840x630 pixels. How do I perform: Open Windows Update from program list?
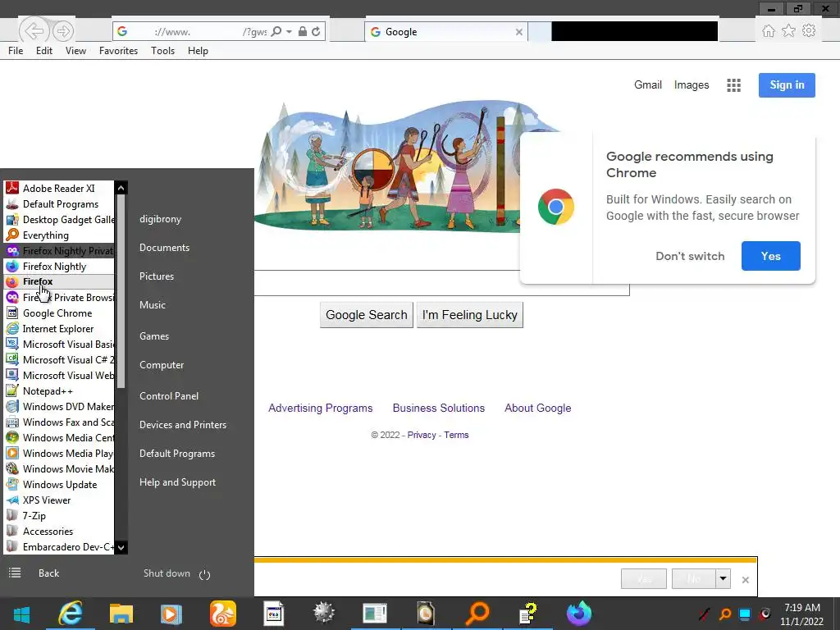pyautogui.click(x=59, y=484)
